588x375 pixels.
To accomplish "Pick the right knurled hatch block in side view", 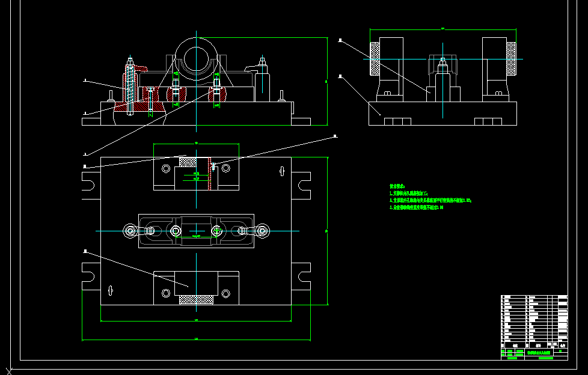I will 512,58.
